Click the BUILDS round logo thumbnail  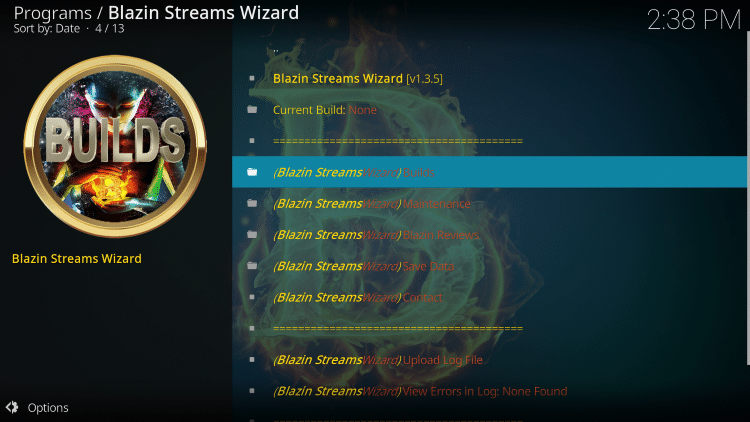pyautogui.click(x=115, y=146)
